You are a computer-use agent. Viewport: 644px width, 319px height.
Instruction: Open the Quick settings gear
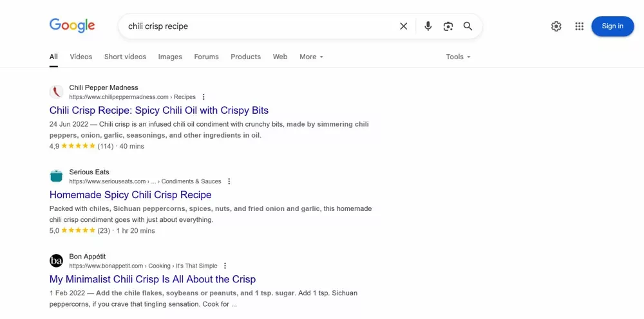tap(556, 26)
